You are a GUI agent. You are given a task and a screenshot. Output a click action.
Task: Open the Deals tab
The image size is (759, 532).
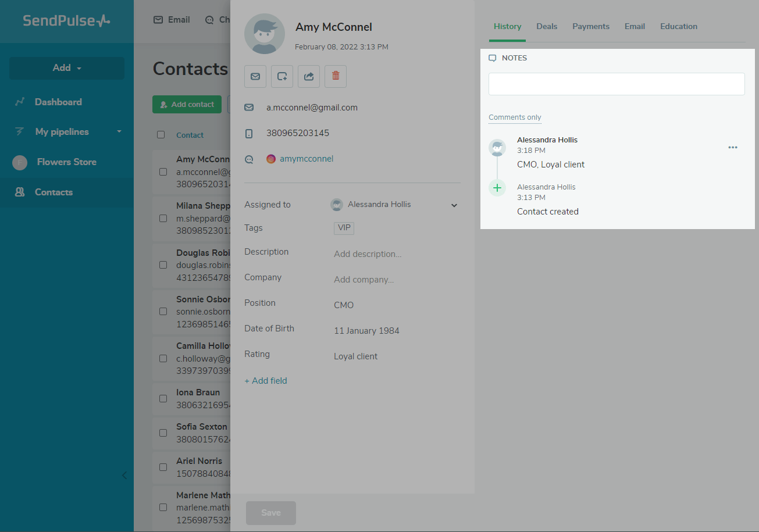pos(547,27)
